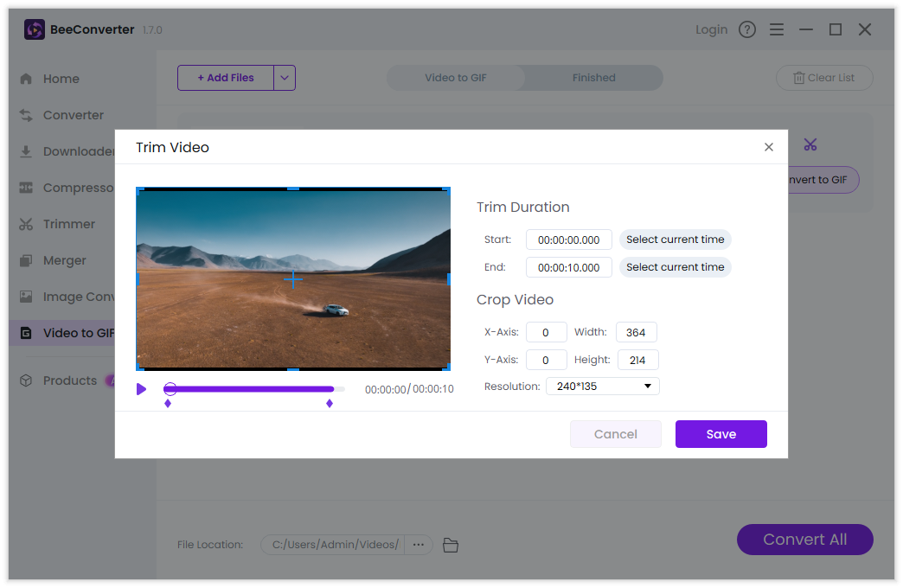Image resolution: width=903 pixels, height=588 pixels.
Task: Close the Trim Video dialog
Action: click(768, 147)
